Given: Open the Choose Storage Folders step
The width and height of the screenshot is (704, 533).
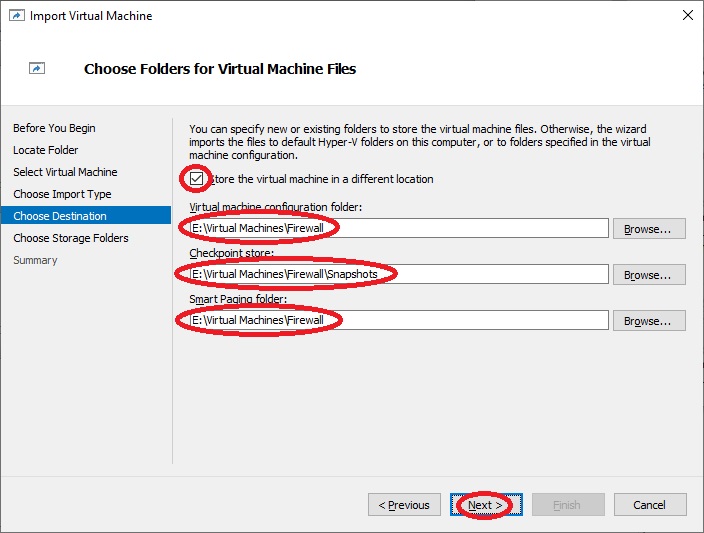Looking at the screenshot, I should 71,238.
